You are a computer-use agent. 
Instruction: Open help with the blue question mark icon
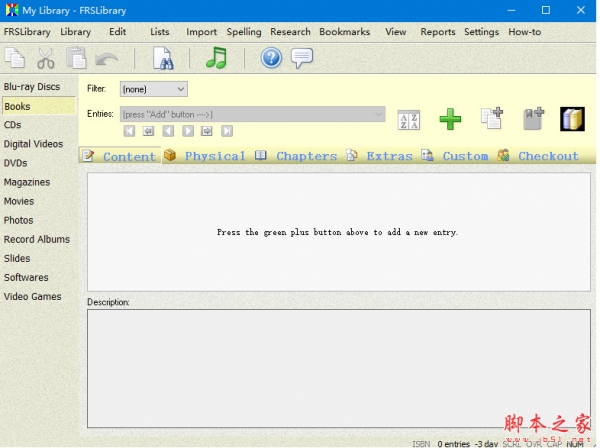pyautogui.click(x=271, y=58)
